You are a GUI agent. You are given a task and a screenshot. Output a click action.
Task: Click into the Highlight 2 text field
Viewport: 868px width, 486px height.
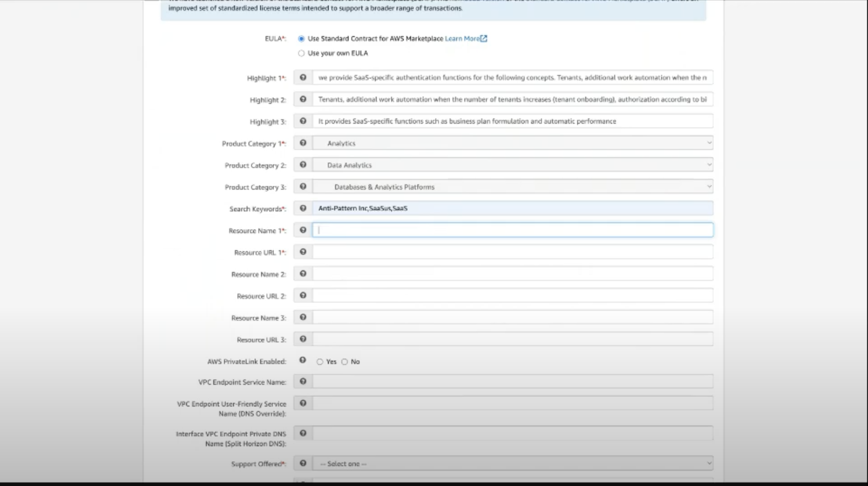[x=513, y=99]
